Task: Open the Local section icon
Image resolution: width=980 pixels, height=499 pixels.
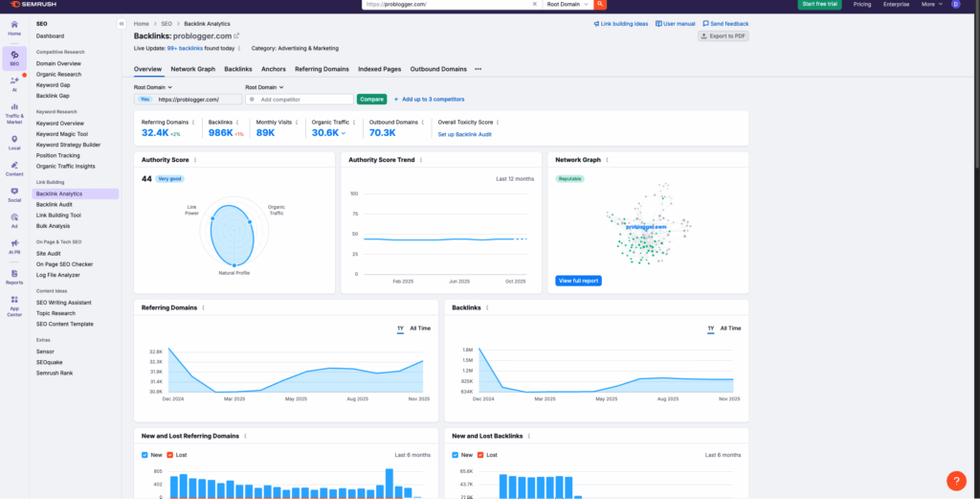Action: [x=14, y=143]
